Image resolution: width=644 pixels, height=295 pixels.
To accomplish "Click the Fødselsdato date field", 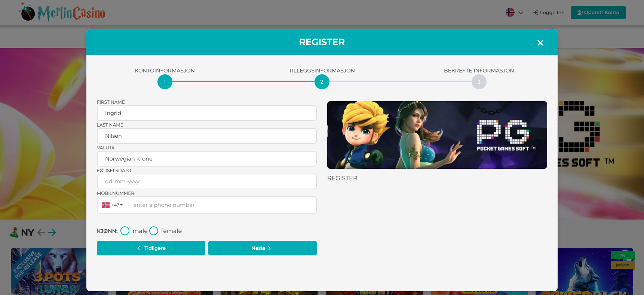I will click(206, 181).
